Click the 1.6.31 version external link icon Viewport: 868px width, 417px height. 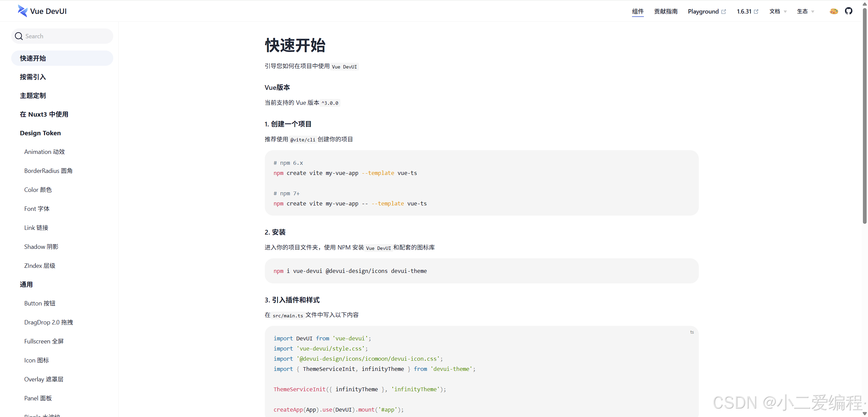pyautogui.click(x=756, y=12)
